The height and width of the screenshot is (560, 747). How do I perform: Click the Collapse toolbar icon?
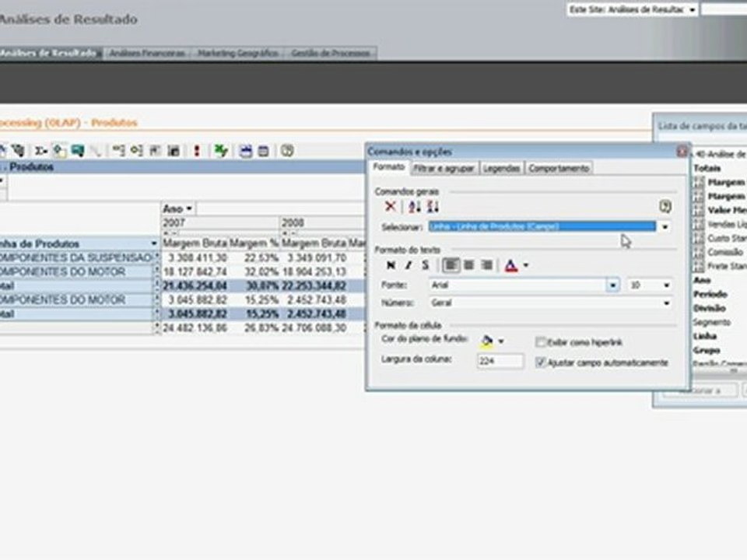click(118, 151)
